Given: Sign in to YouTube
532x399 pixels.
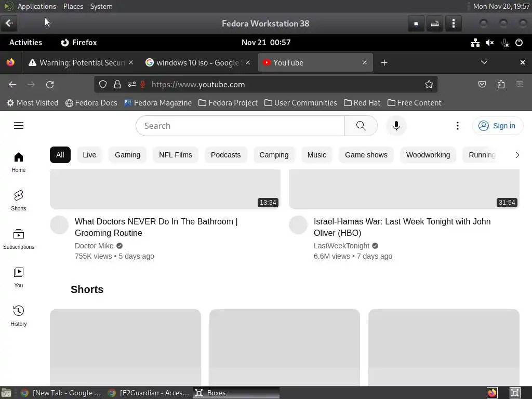Looking at the screenshot, I should 497,126.
